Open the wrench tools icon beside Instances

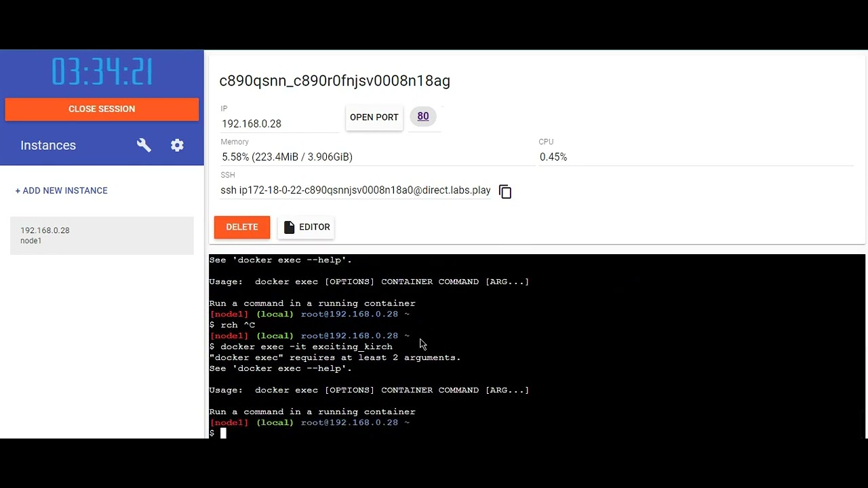tap(144, 145)
